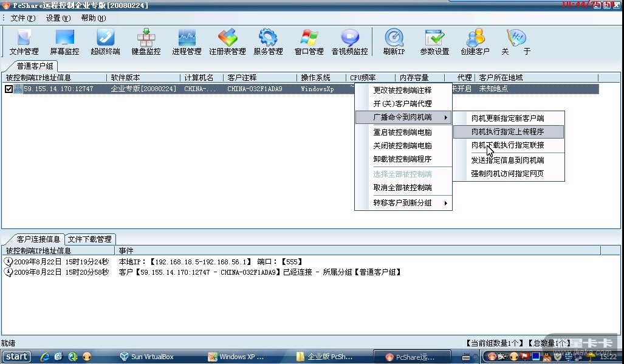
Task: Click 客户所在地域 column header
Action: point(537,78)
